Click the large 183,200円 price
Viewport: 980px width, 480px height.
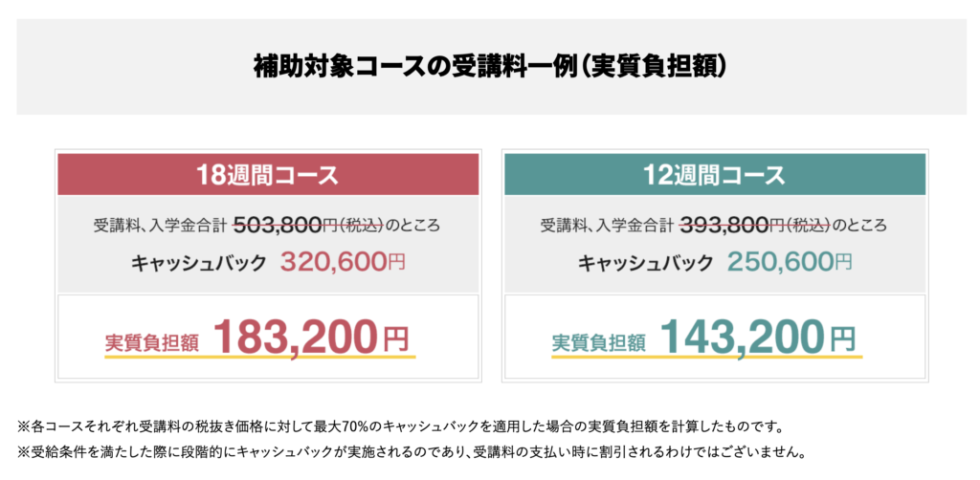[310, 338]
